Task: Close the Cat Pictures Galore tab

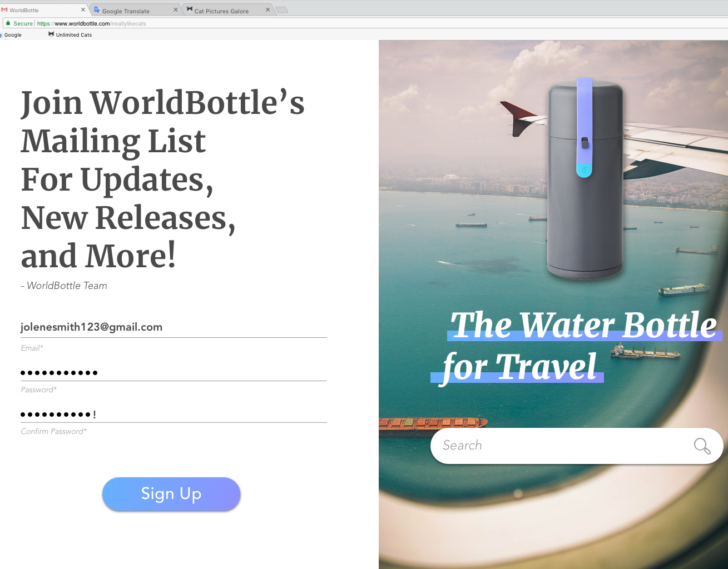Action: [x=268, y=10]
